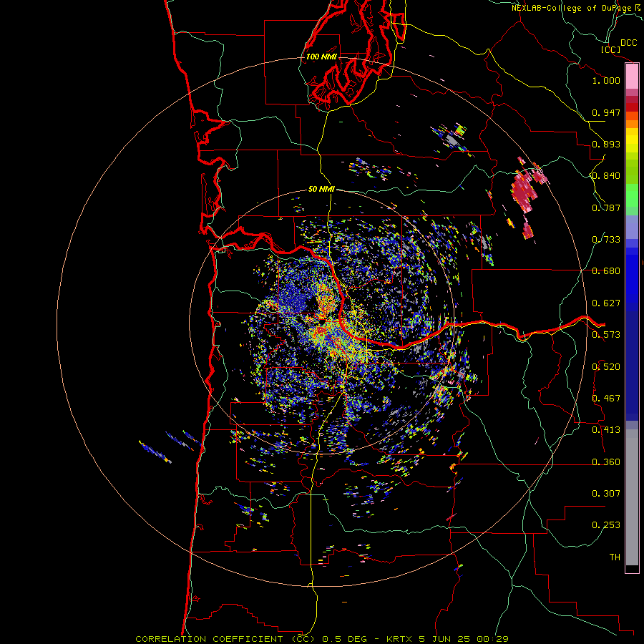Click the DCC legend title
The width and height of the screenshot is (644, 644).
point(628,43)
